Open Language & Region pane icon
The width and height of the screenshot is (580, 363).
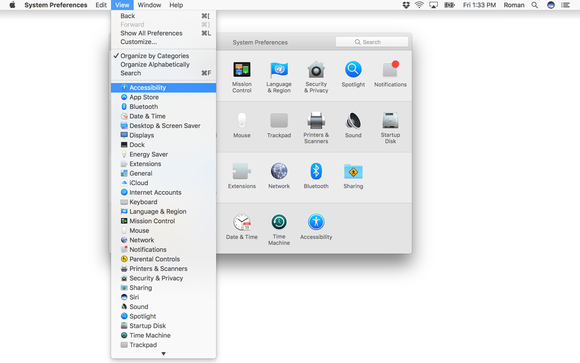click(279, 70)
